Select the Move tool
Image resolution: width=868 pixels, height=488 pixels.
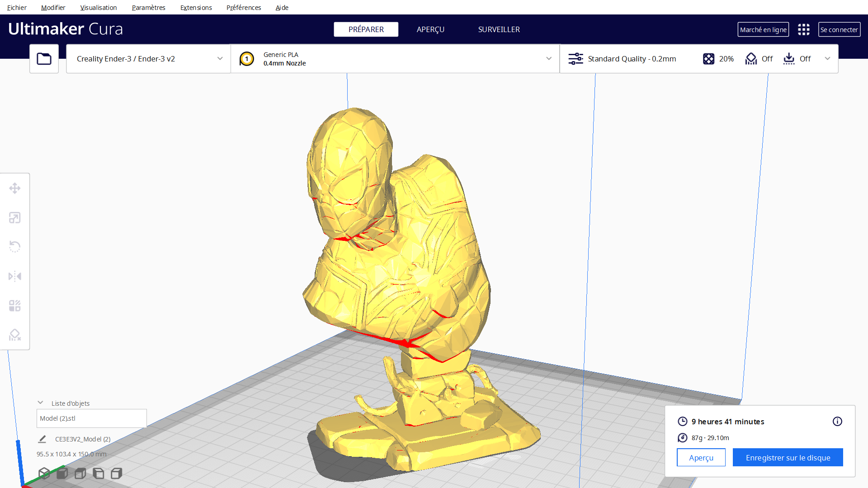click(15, 188)
